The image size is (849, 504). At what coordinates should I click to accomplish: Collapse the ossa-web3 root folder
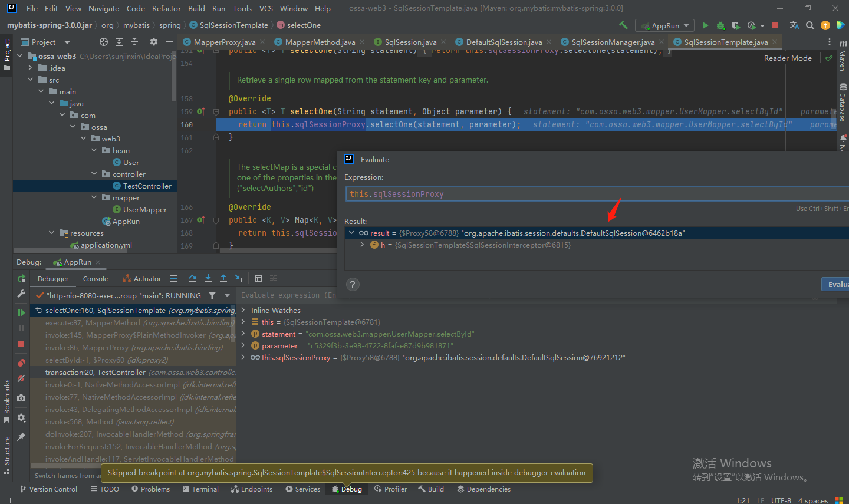pos(19,56)
